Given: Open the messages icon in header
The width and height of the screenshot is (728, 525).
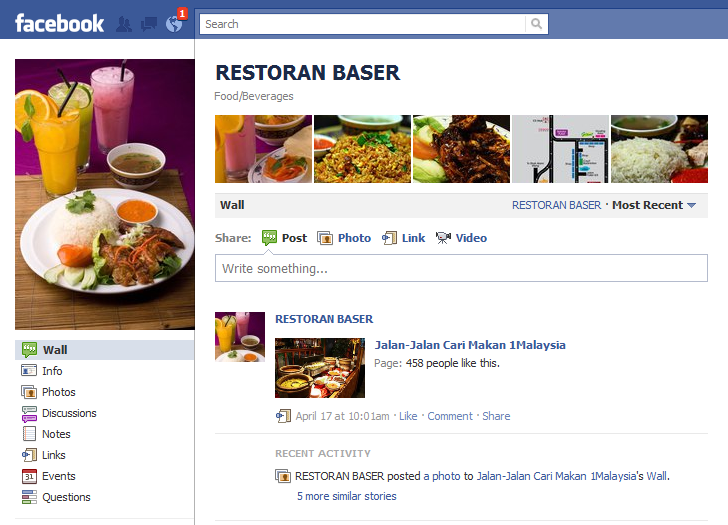Looking at the screenshot, I should [149, 24].
